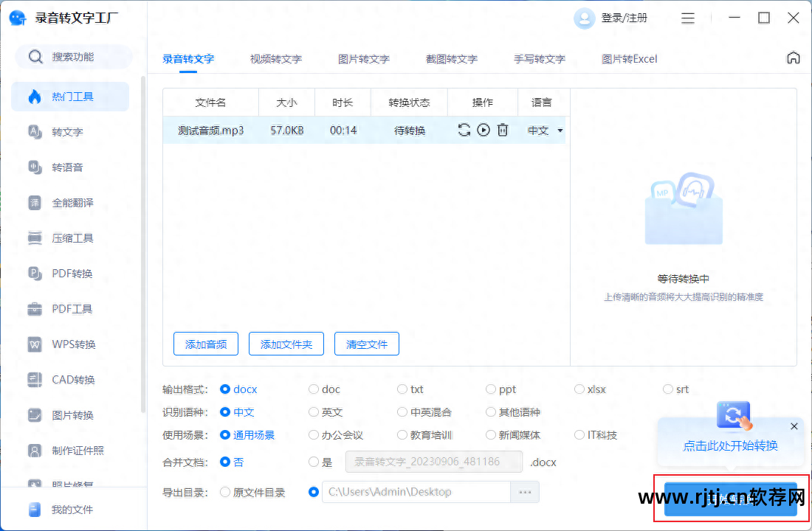Open the PDF转换 tool
Image resolution: width=812 pixels, height=531 pixels.
pos(63,273)
